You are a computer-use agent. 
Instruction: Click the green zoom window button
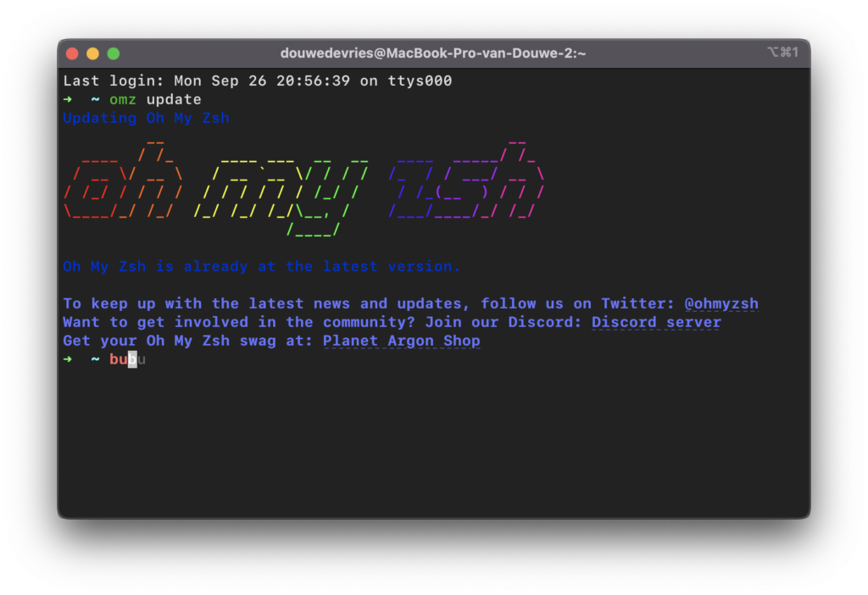[114, 53]
